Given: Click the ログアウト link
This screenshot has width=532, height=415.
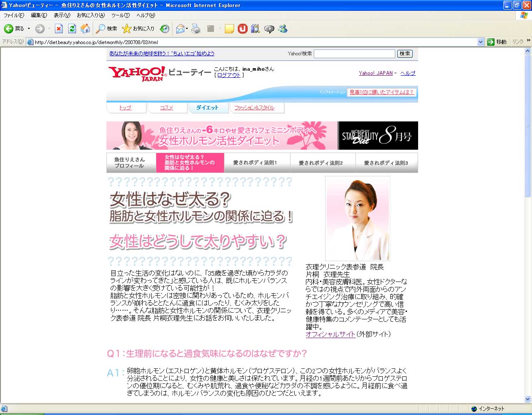Looking at the screenshot, I should coord(229,75).
